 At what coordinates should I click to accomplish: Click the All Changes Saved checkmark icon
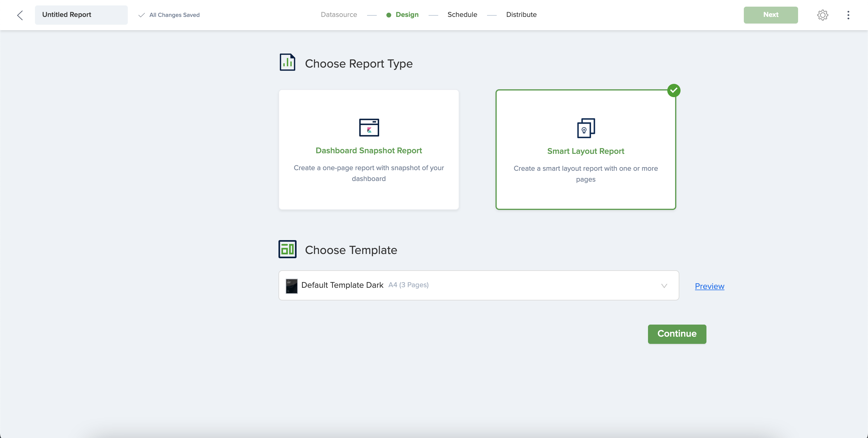(142, 15)
